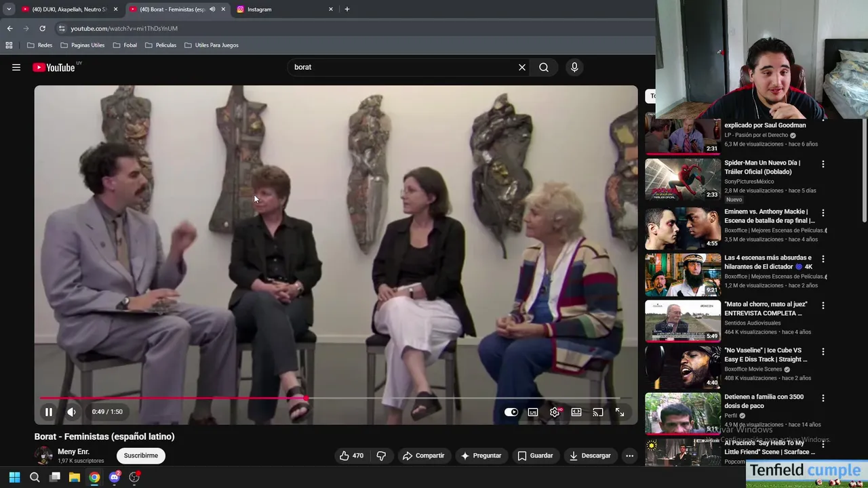Open 'No Vaseline' Ice Cube video thumbnail
The height and width of the screenshot is (488, 868).
(x=683, y=367)
